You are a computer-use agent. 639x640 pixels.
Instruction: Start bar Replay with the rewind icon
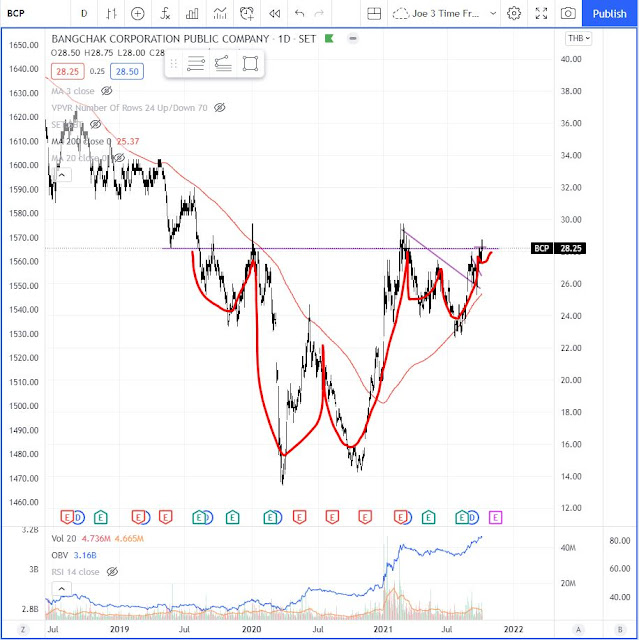(275, 14)
